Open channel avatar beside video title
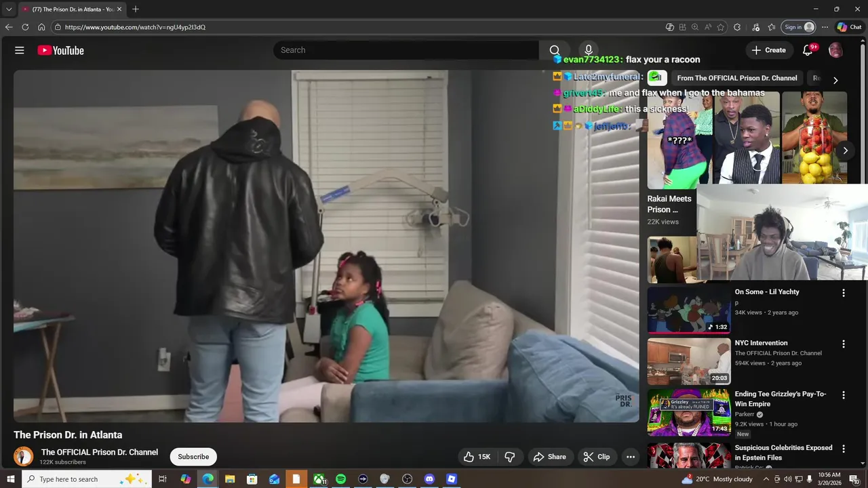The image size is (868, 488). [24, 456]
